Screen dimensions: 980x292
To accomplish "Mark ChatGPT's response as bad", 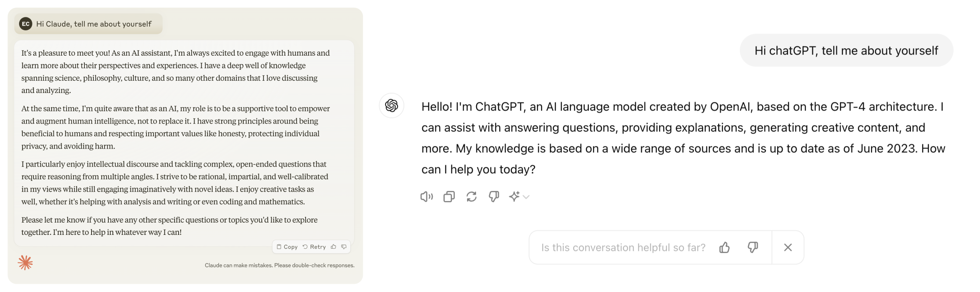I will [x=494, y=196].
